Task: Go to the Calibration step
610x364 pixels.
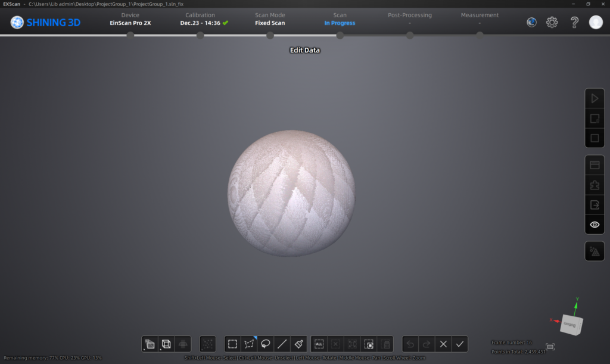Action: tap(200, 19)
